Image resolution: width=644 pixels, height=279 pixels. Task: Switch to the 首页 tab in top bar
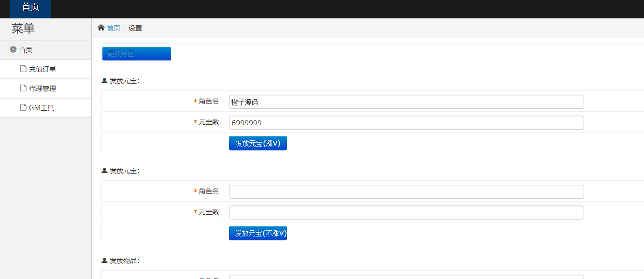[30, 7]
